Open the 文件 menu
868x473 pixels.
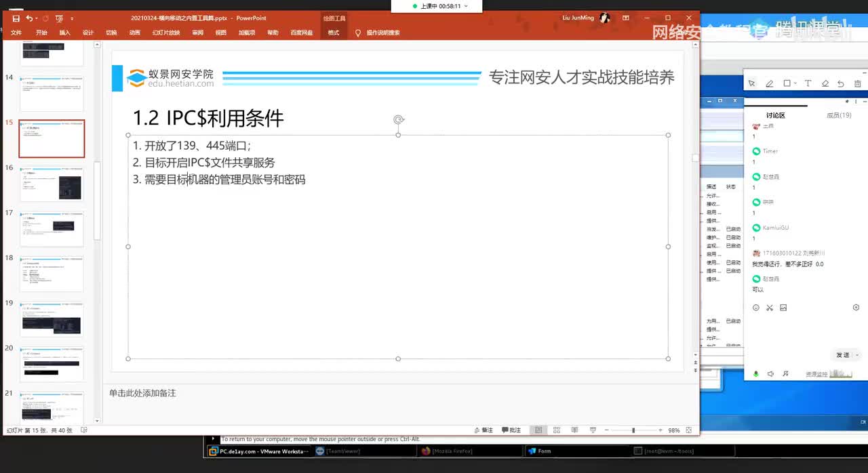click(16, 33)
